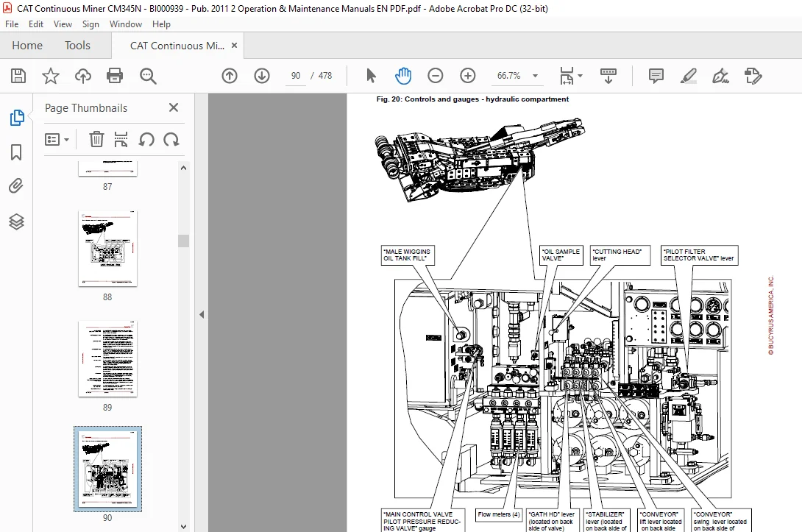Screen dimensions: 802x532
Task: Click the "GATH HD" lever label
Action: tap(552, 521)
